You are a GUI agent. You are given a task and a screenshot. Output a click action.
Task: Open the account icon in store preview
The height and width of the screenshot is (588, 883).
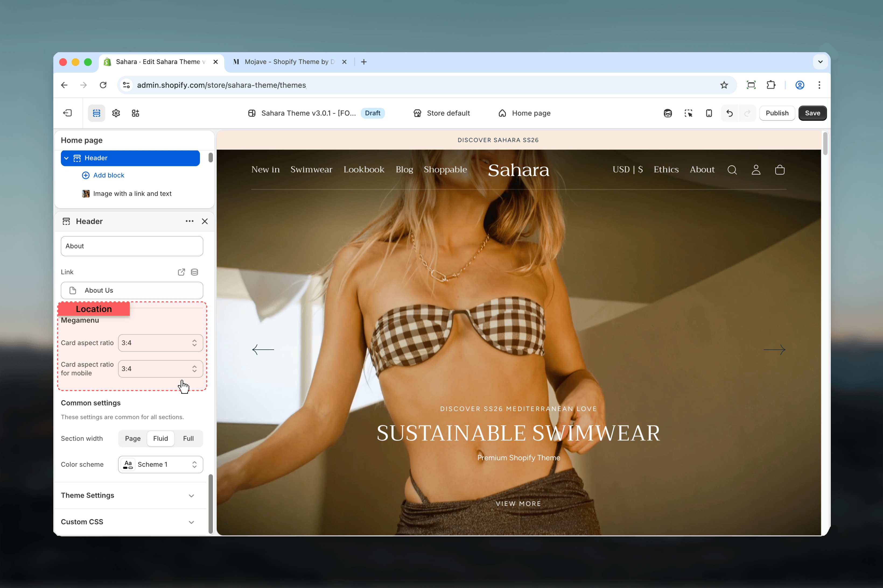756,170
